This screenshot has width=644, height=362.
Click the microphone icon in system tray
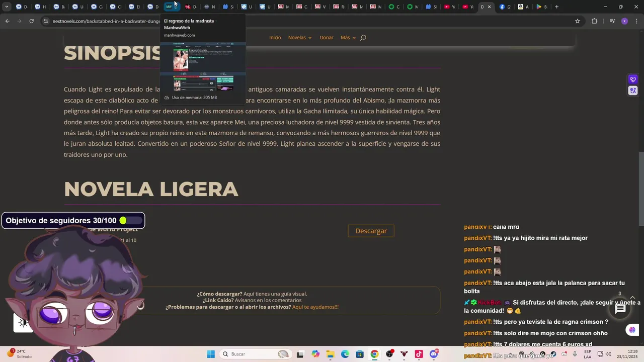pos(575,354)
